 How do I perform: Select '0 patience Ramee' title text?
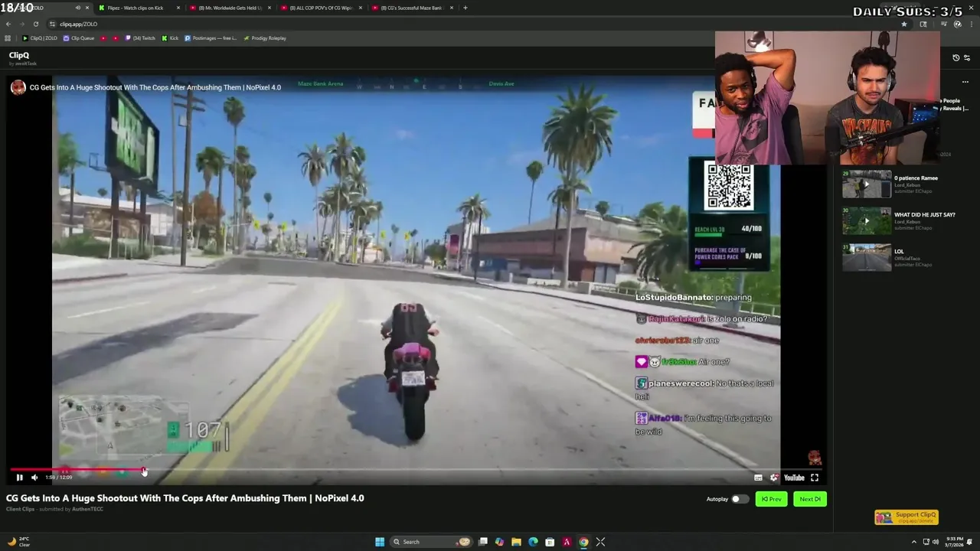coord(916,178)
